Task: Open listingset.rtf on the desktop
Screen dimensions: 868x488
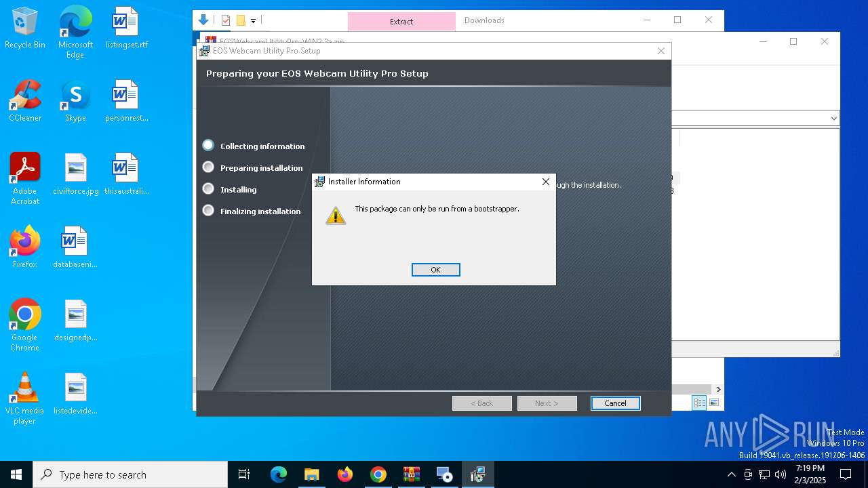Action: 126,28
